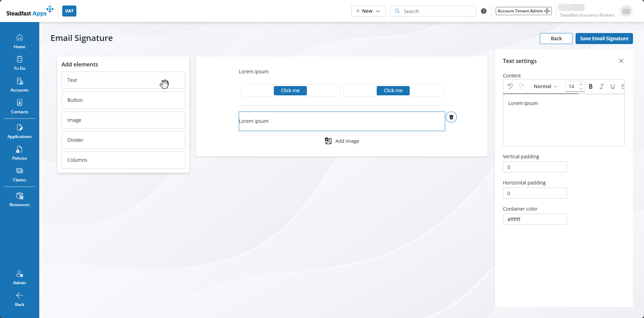Navigate to Applications in sidebar

point(20,131)
